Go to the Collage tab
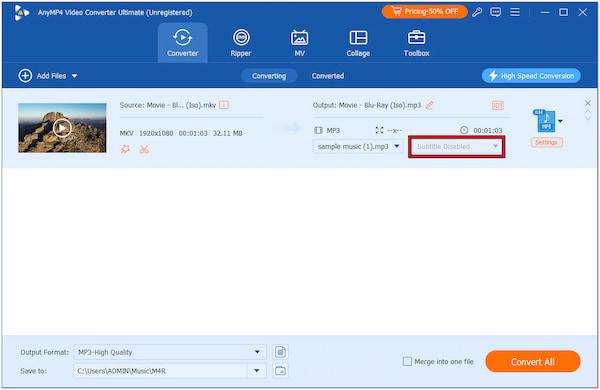 (x=358, y=43)
